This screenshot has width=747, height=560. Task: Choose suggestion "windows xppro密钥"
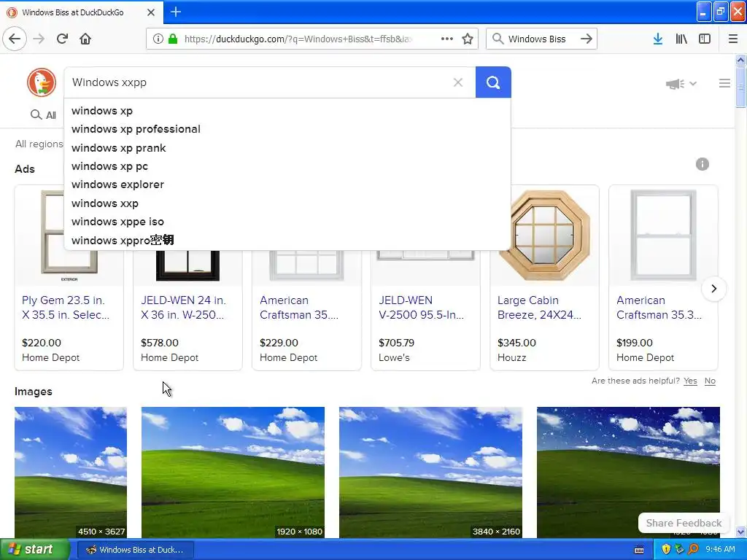pos(287,241)
